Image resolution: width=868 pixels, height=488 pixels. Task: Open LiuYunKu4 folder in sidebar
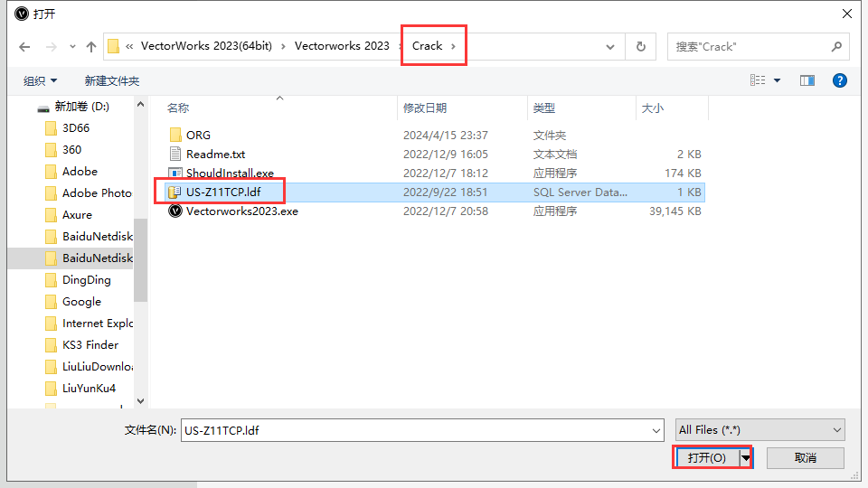89,388
